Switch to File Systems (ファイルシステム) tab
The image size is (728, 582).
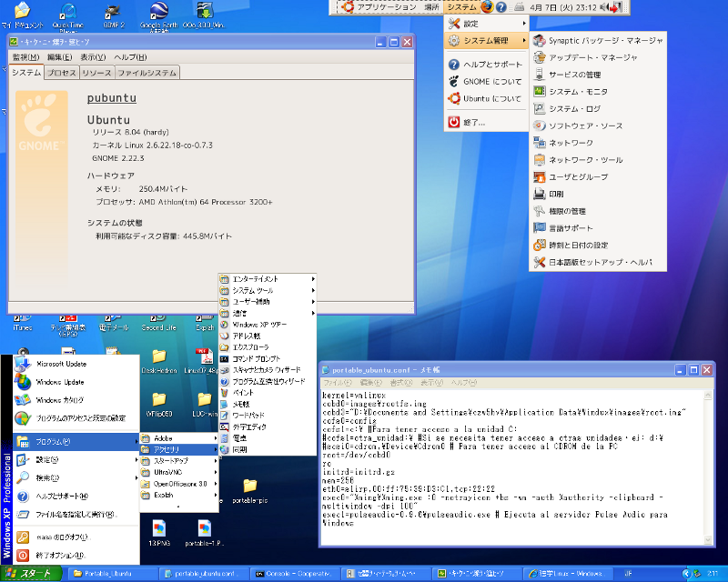tap(147, 73)
